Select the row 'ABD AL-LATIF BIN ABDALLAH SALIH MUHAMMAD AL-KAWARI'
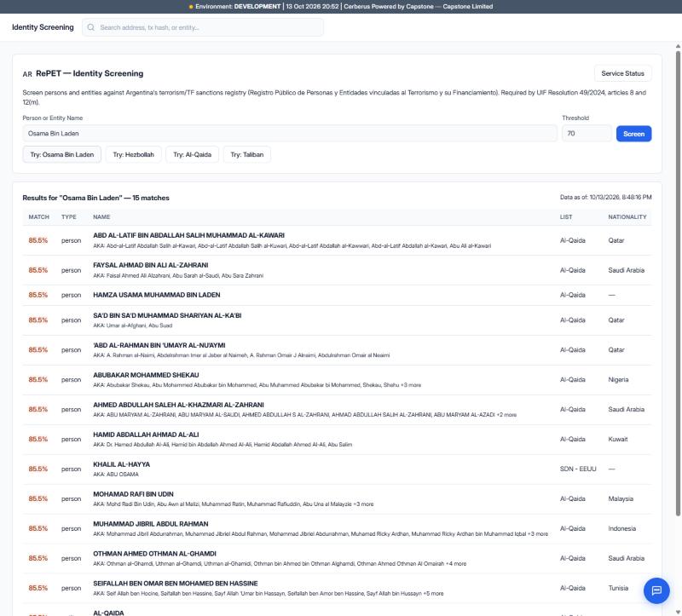The image size is (682, 616). (337, 240)
